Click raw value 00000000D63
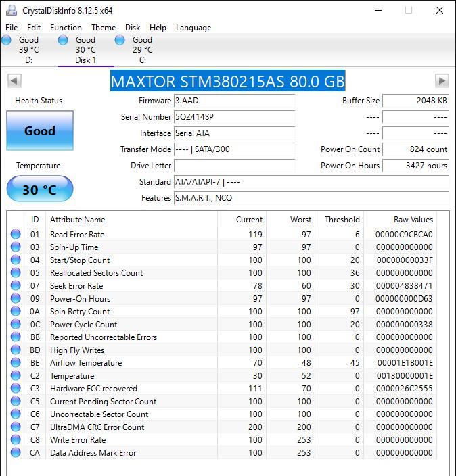Viewport: 456px width, 476px height. 404,299
